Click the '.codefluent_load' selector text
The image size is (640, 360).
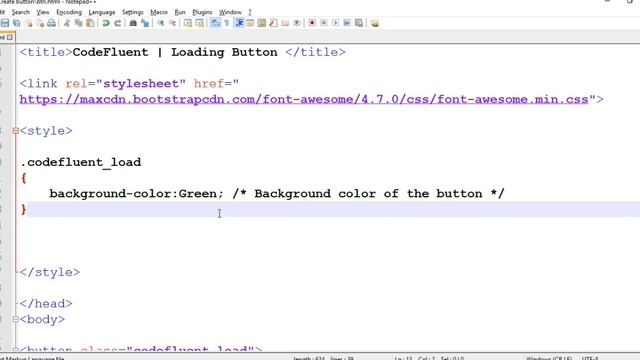click(x=80, y=162)
